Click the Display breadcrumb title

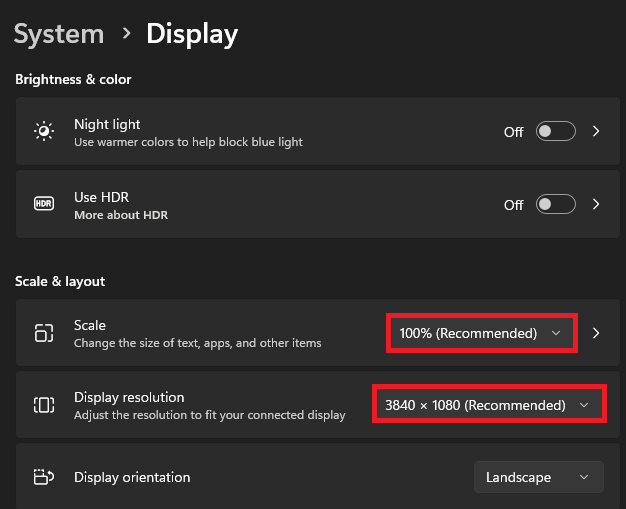tap(192, 34)
